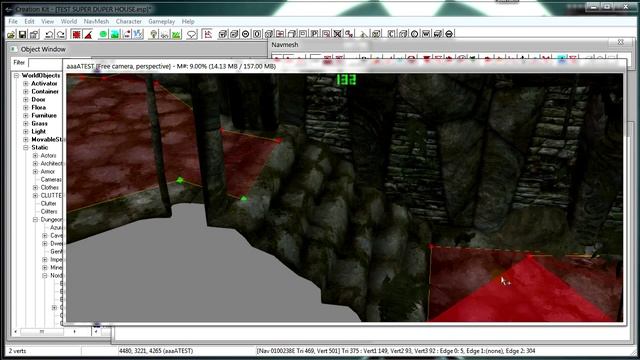Screen dimensions: 640x360
Task: Click the Redo arrow icon
Action: 61,34
